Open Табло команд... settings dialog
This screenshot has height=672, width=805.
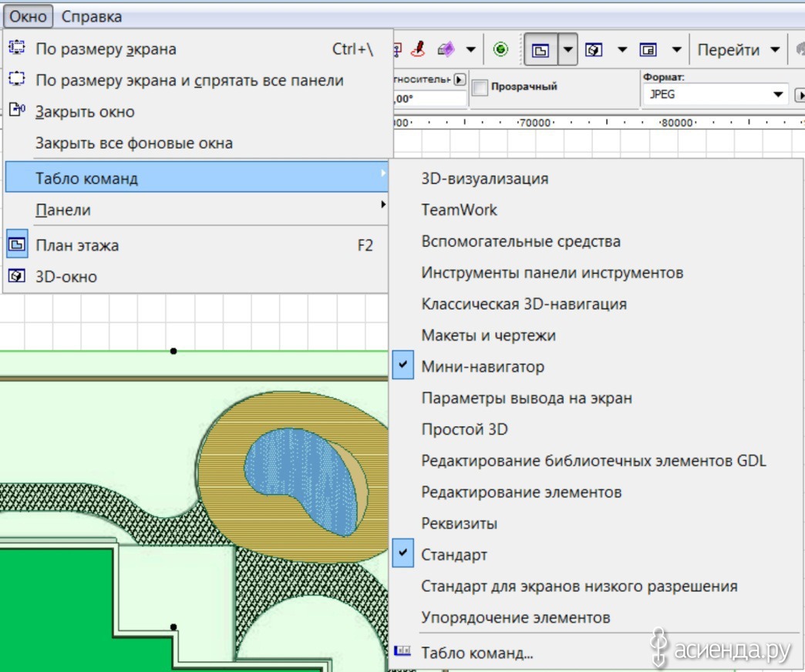[595, 653]
